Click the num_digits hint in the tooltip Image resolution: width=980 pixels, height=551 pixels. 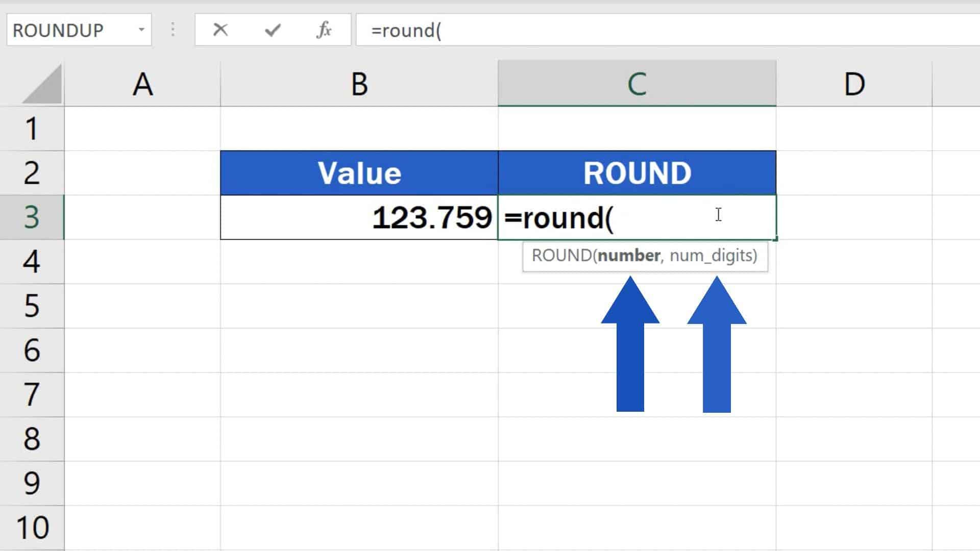click(712, 257)
